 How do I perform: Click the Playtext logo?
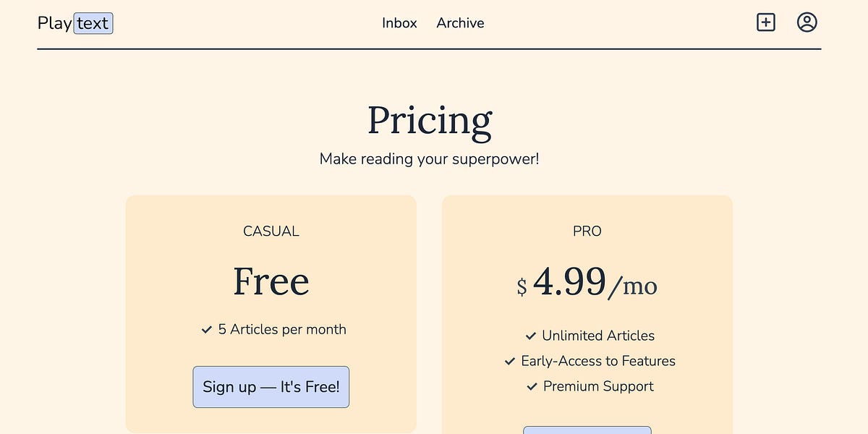pos(75,22)
